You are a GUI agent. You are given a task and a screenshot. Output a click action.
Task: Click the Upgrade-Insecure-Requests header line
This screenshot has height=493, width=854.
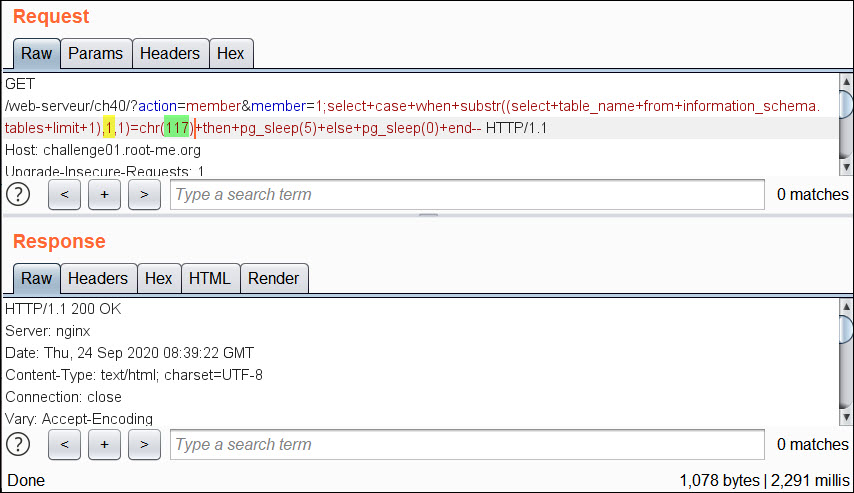[105, 171]
